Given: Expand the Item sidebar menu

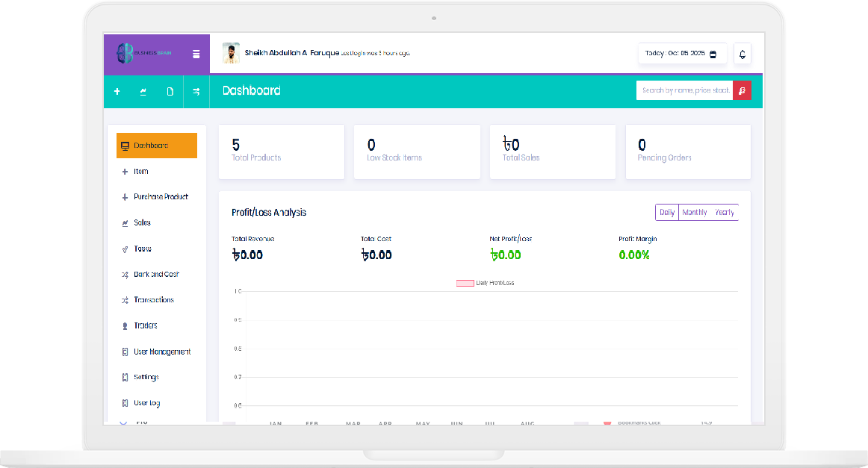Looking at the screenshot, I should [x=140, y=172].
